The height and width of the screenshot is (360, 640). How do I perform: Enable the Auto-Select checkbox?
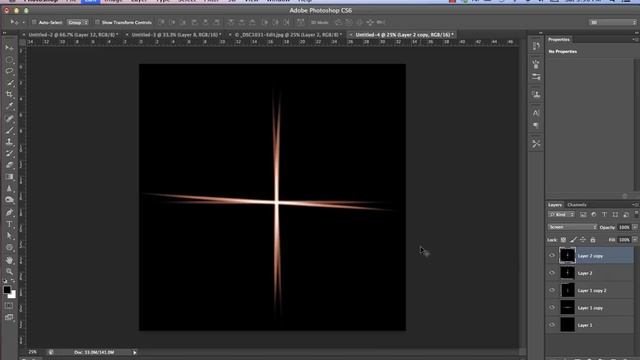point(34,22)
